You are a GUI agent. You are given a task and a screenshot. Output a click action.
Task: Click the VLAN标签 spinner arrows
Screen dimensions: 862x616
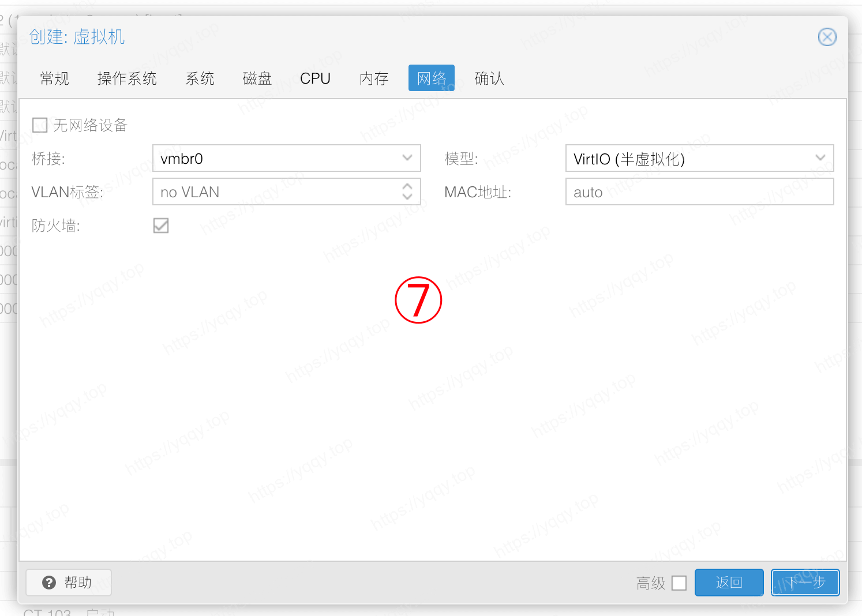(407, 191)
